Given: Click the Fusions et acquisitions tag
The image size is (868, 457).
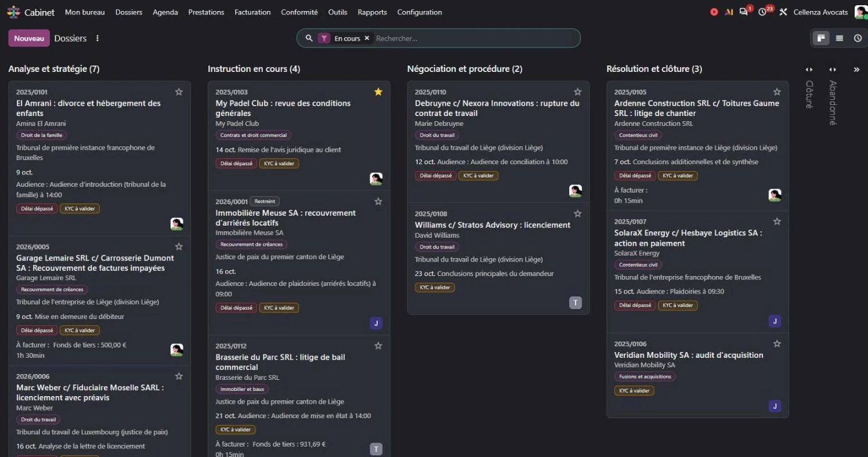Looking at the screenshot, I should click(x=645, y=376).
